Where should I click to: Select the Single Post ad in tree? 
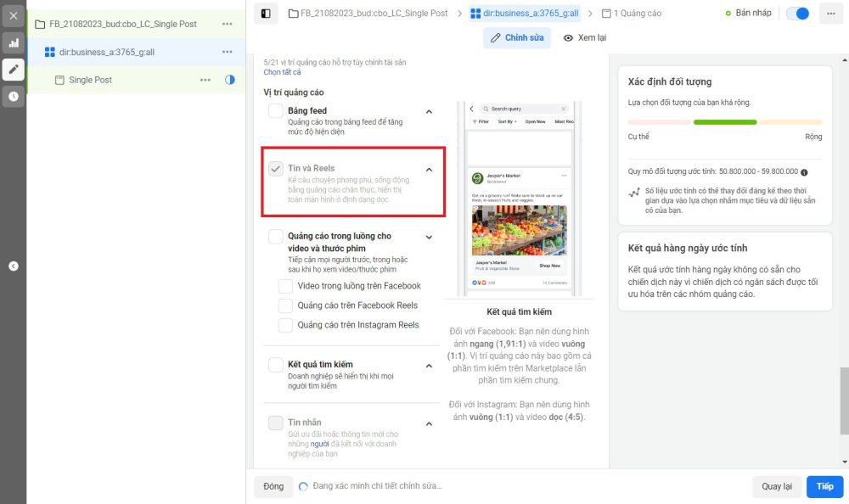(91, 80)
